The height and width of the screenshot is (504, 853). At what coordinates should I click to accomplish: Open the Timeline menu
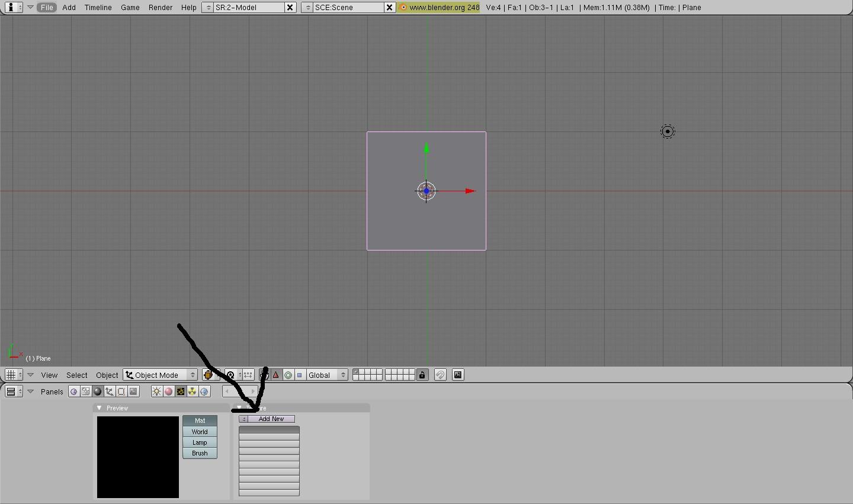pyautogui.click(x=98, y=7)
